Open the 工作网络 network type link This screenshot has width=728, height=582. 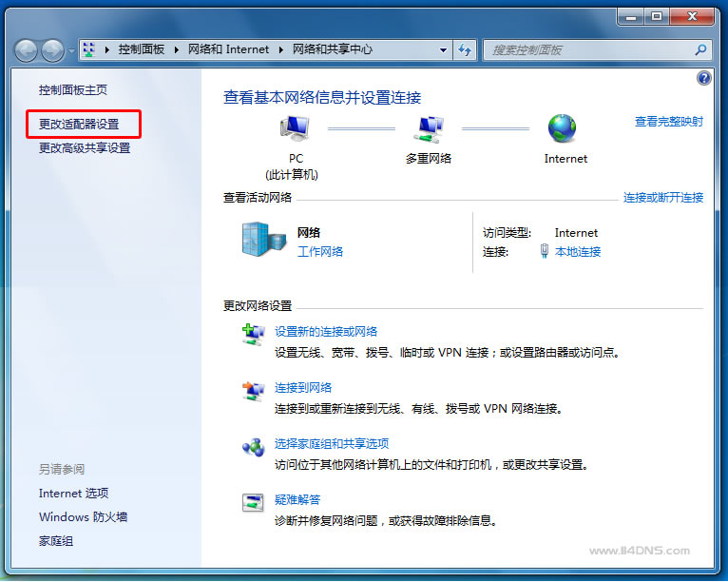(x=320, y=251)
